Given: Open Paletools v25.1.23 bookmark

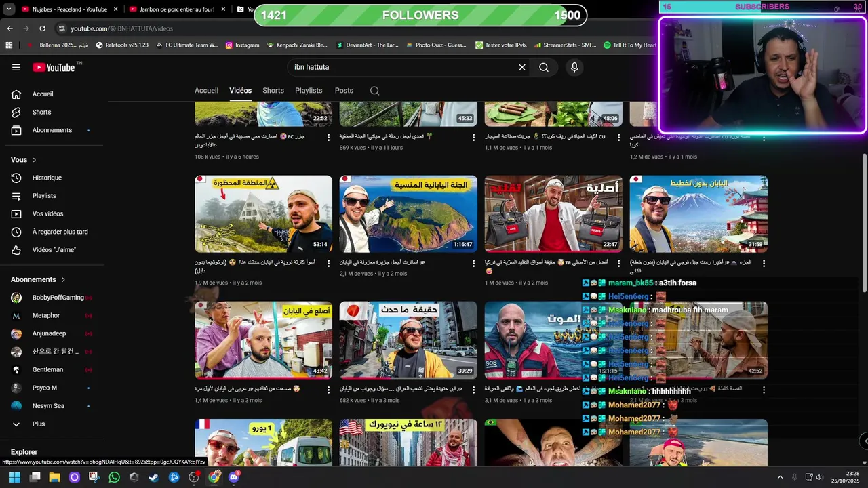Looking at the screenshot, I should 122,45.
